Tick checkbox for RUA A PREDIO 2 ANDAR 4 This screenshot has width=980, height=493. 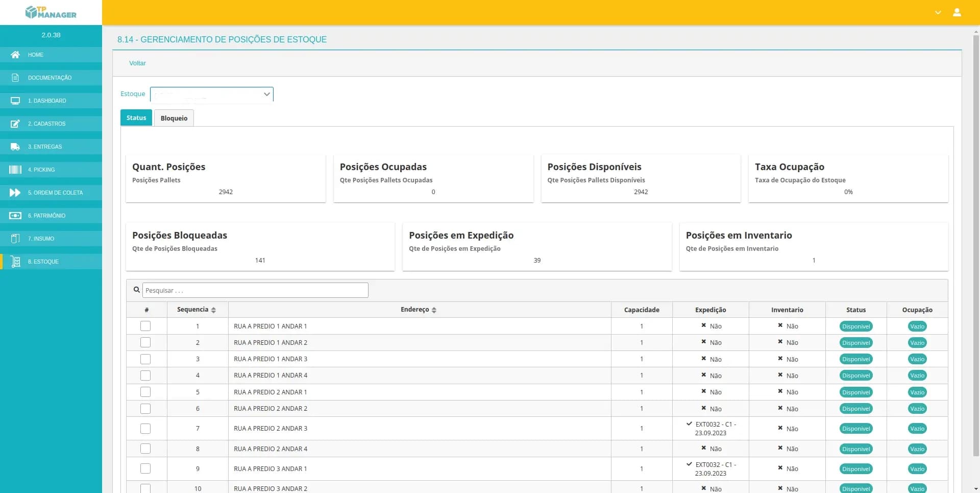[145, 449]
